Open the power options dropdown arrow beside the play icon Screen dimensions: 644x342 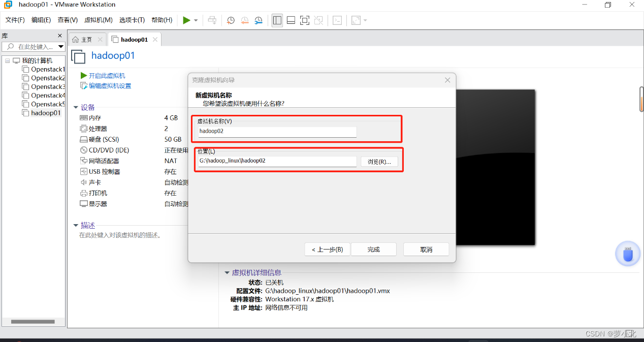click(196, 20)
